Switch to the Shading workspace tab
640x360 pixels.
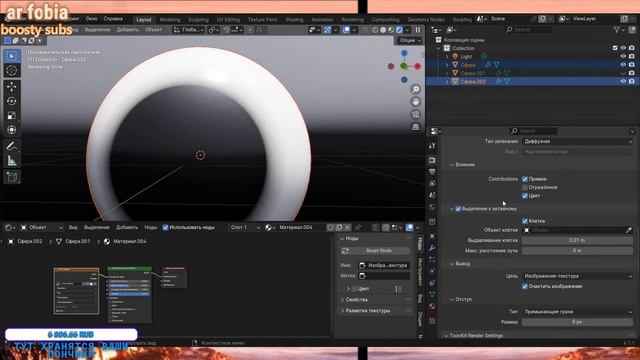pos(294,20)
